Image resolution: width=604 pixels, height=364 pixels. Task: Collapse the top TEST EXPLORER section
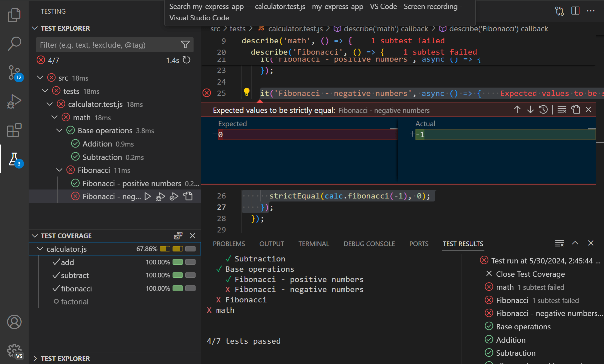[35, 28]
